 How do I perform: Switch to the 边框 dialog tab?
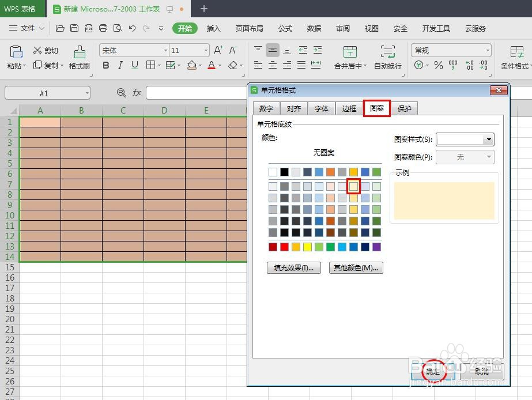tap(349, 108)
